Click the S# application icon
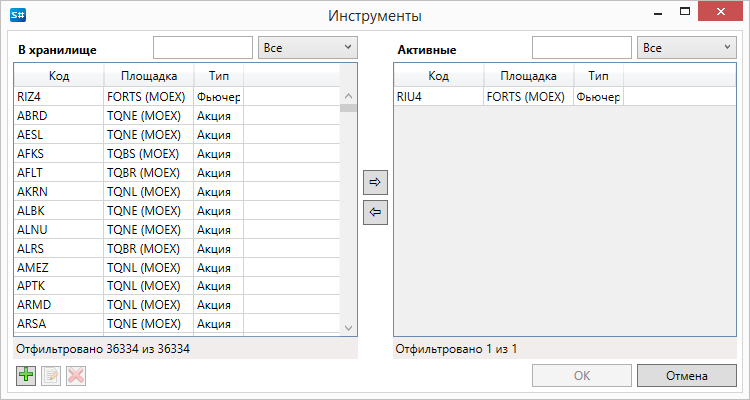This screenshot has width=750, height=400. (x=17, y=16)
